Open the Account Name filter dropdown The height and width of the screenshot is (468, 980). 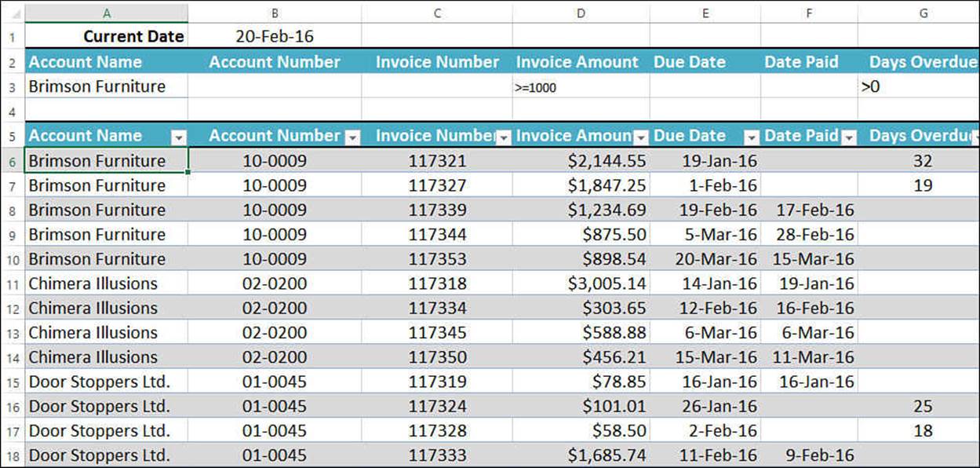(179, 137)
